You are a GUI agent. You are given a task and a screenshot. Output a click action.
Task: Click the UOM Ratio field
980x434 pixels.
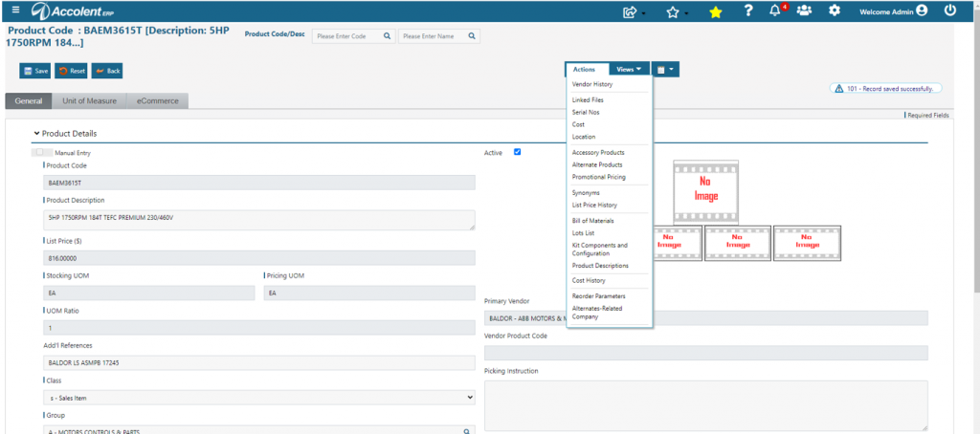click(258, 328)
